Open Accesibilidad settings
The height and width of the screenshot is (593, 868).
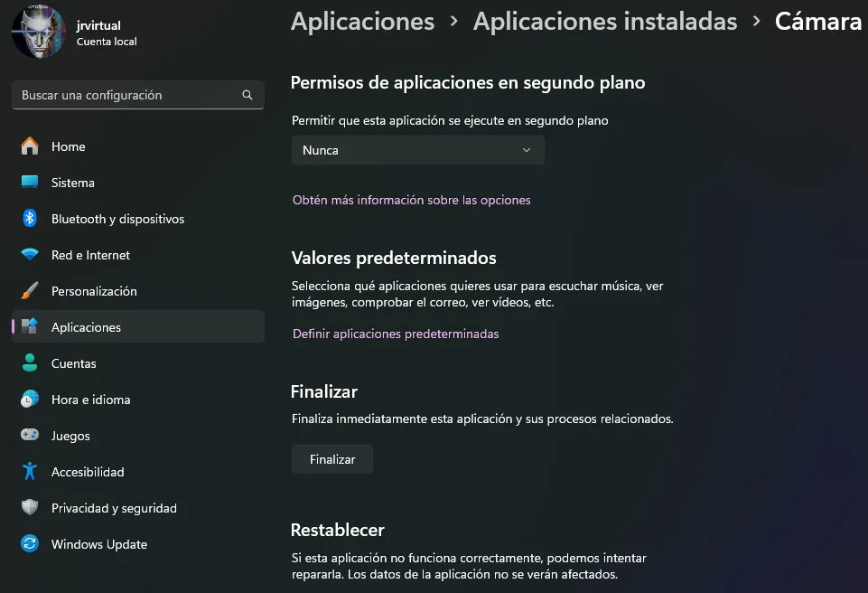pos(138,472)
